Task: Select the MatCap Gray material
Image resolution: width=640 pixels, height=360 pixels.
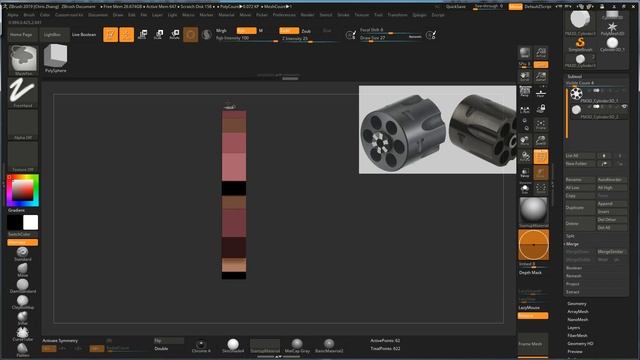Action: coord(297,346)
